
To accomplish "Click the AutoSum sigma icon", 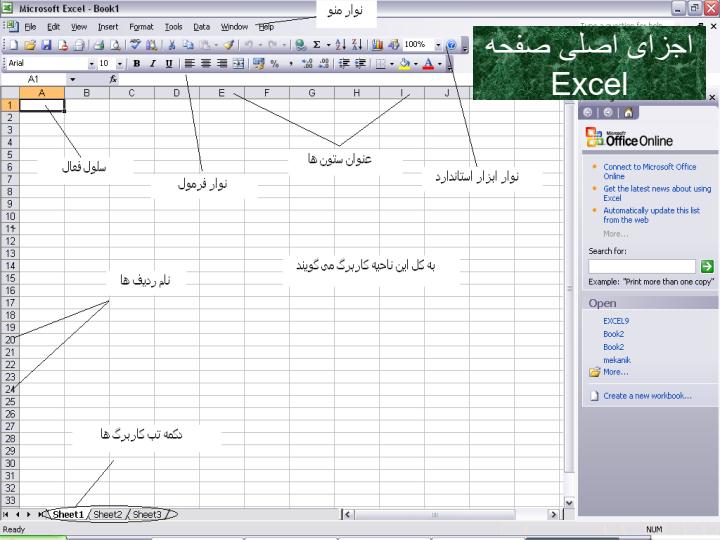I will [x=317, y=45].
